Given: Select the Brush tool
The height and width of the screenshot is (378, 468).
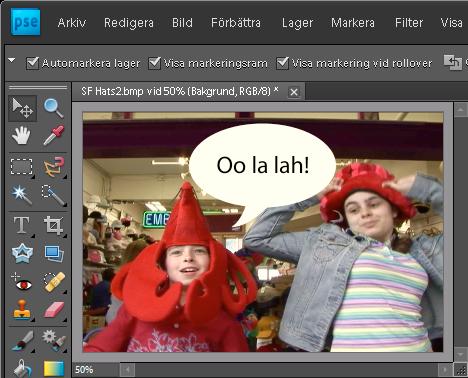Looking at the screenshot, I should tap(22, 340).
